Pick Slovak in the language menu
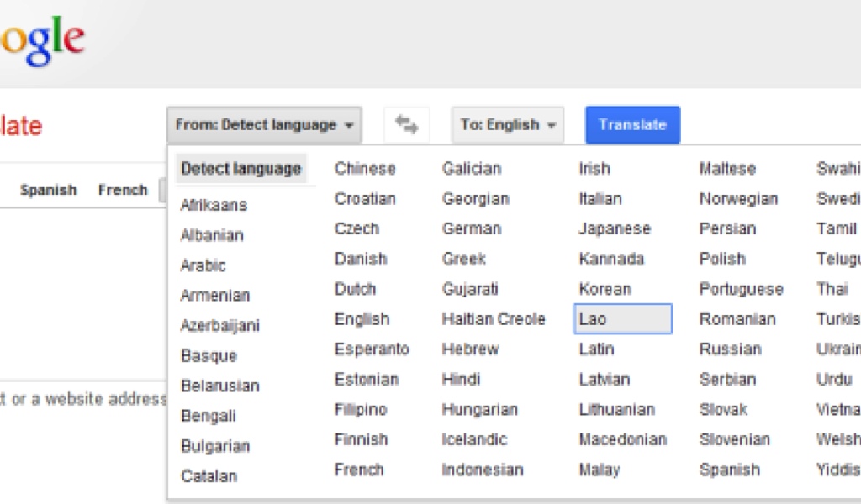Screen dimensions: 861x504 point(724,410)
